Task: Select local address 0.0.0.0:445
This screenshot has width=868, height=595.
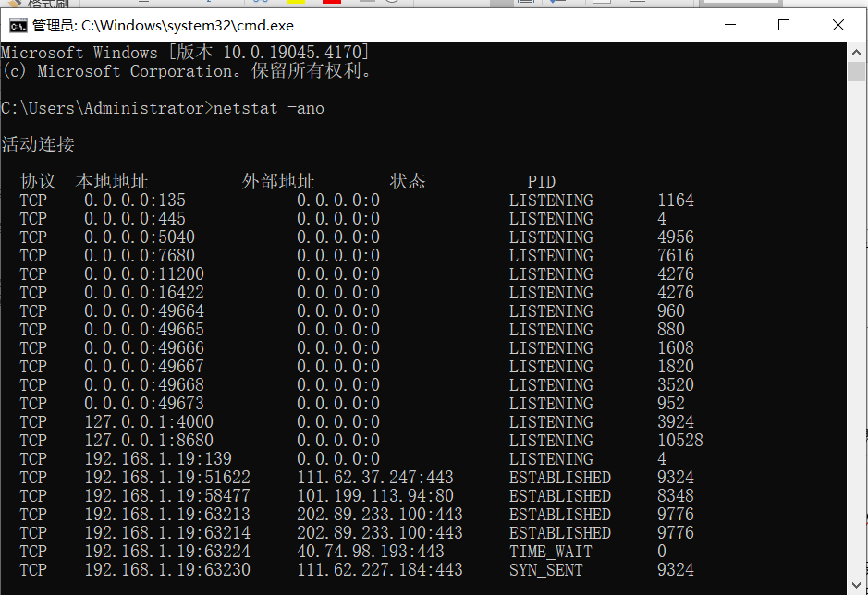Action: click(135, 219)
